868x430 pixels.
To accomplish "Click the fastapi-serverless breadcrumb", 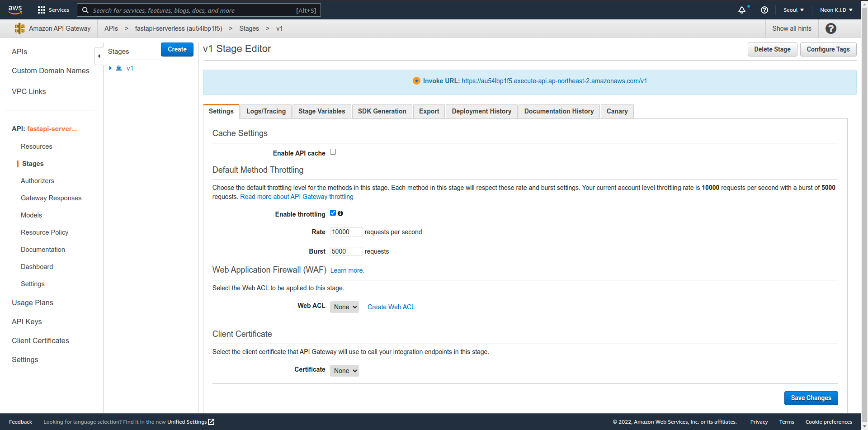I will pyautogui.click(x=179, y=28).
